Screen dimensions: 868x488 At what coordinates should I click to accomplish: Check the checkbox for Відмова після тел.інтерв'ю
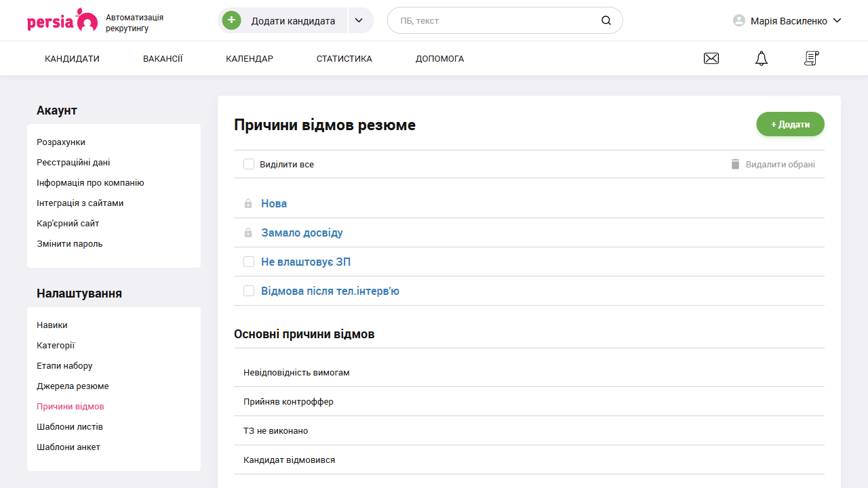[248, 291]
